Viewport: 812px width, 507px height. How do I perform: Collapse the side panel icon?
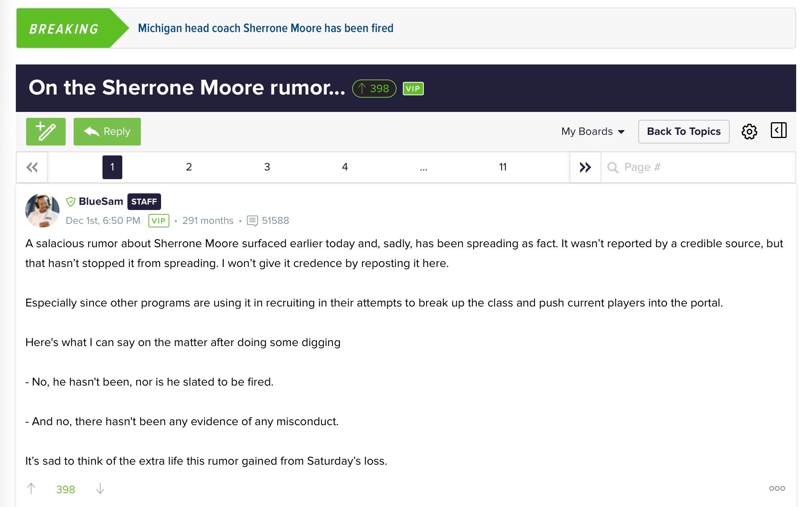[x=778, y=131]
